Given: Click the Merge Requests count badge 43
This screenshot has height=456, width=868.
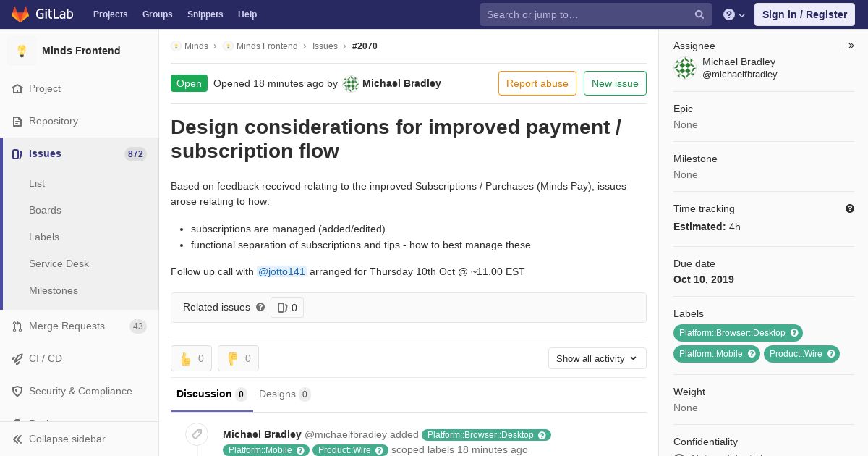Looking at the screenshot, I should point(138,326).
